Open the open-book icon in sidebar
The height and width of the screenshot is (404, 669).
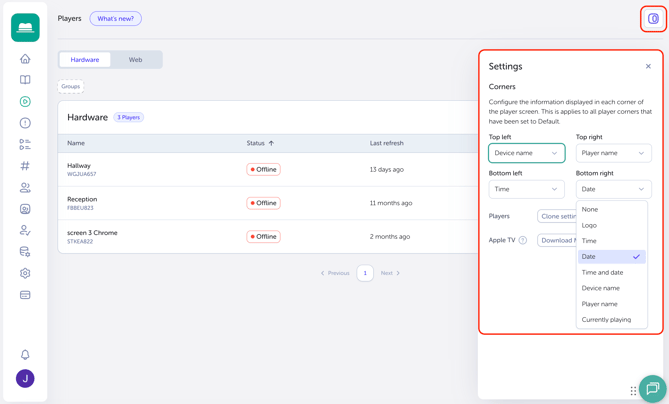coord(25,80)
